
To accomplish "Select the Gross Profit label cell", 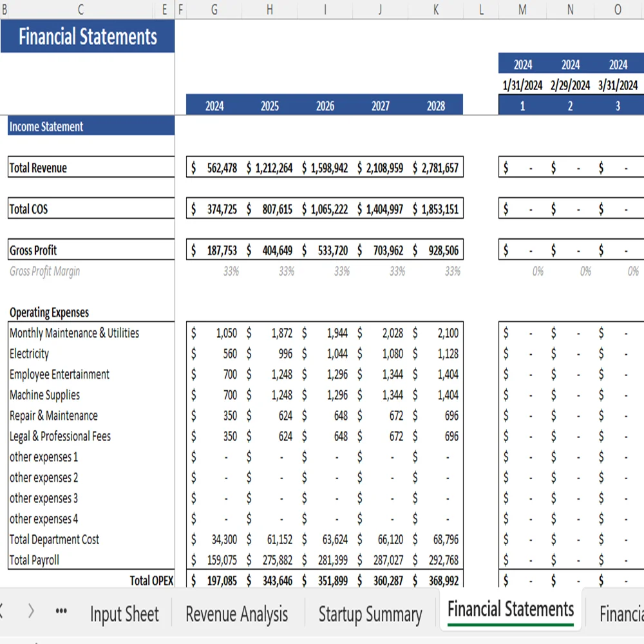I will 91,250.
